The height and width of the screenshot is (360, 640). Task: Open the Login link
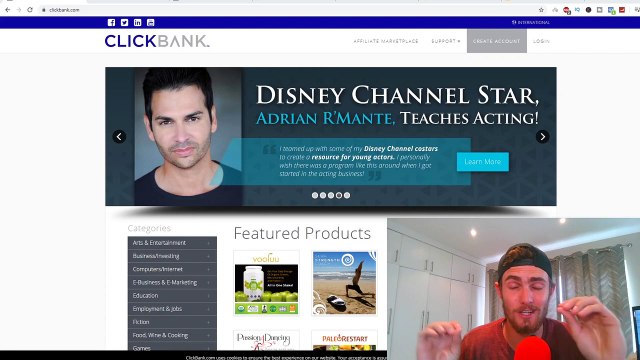[x=541, y=41]
